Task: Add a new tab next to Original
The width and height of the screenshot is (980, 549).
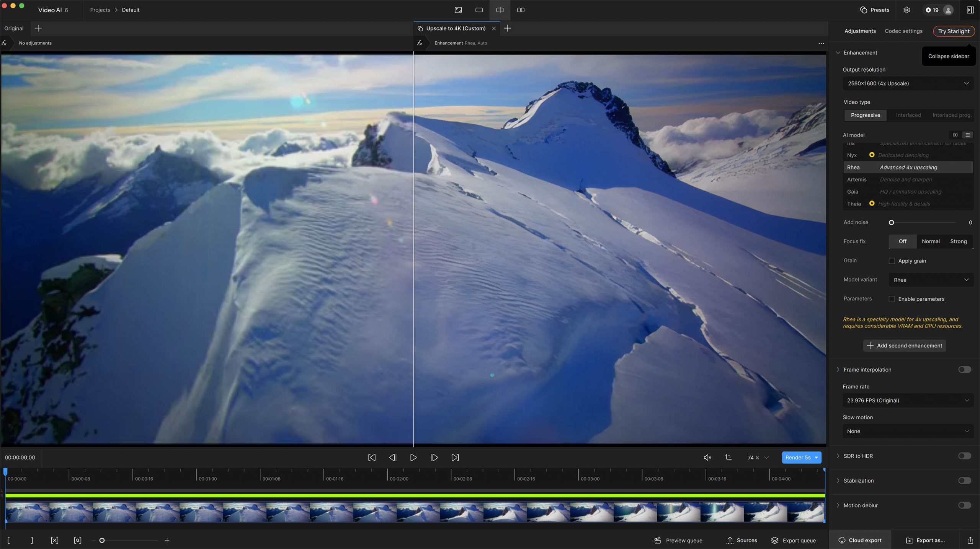Action: [x=38, y=28]
